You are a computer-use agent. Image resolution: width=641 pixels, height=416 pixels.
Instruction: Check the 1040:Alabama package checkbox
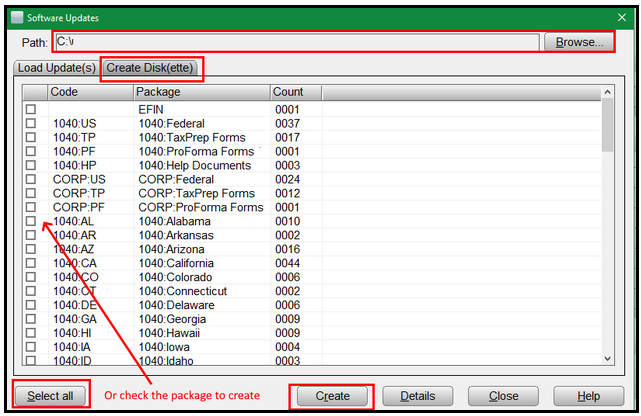[x=31, y=221]
